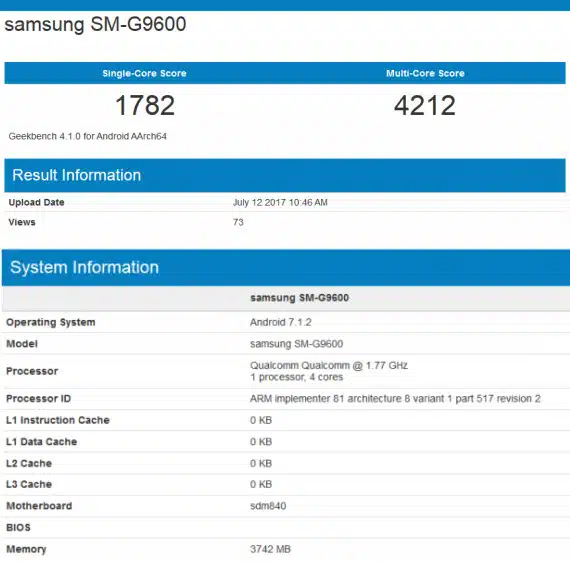The image size is (570, 562).
Task: Select the Single-Core Score header
Action: tap(144, 73)
